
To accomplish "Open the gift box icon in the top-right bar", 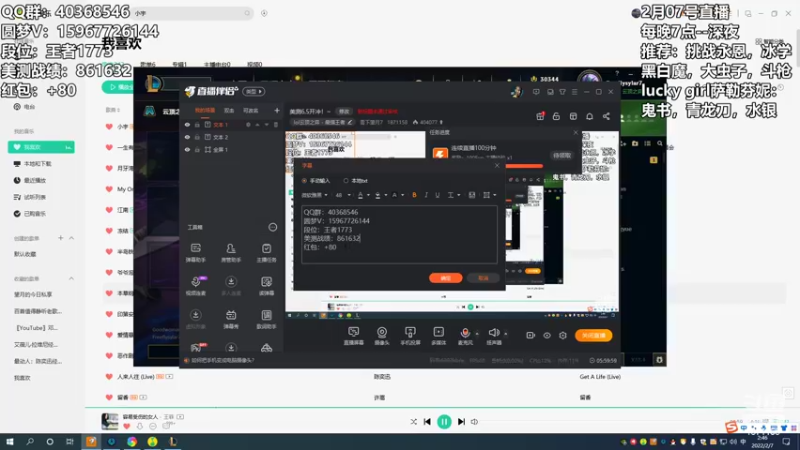I will (540, 116).
